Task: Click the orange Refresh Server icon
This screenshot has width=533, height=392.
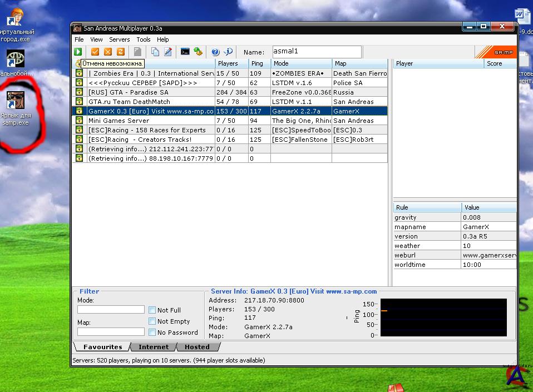Action: pyautogui.click(x=121, y=52)
